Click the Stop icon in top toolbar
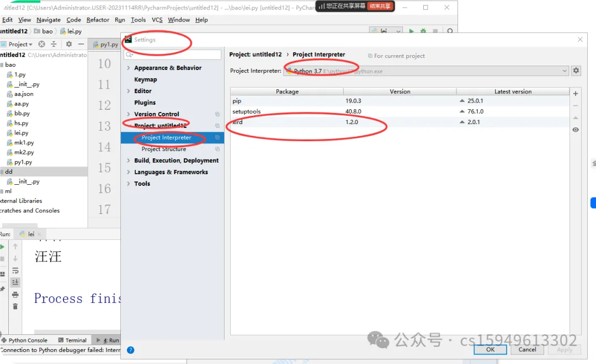Viewport: 596px width, 364px height. [x=435, y=31]
